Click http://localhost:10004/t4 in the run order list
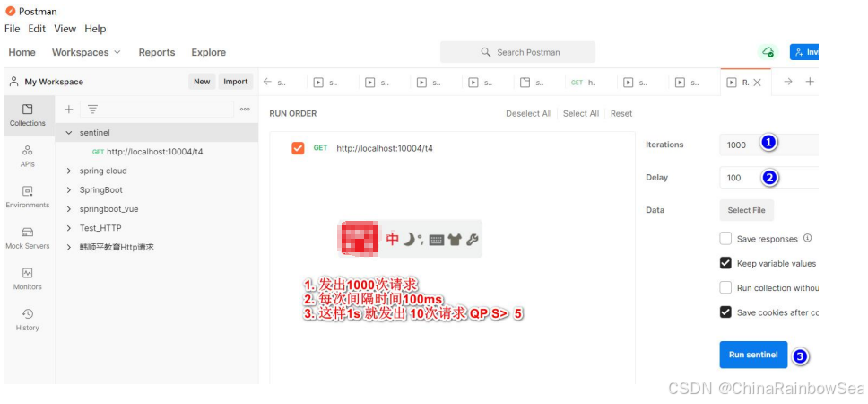The image size is (868, 404). 385,148
